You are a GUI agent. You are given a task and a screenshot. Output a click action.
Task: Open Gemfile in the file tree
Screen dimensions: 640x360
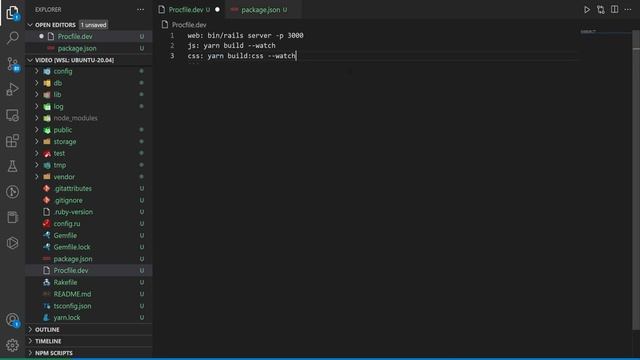coord(65,236)
